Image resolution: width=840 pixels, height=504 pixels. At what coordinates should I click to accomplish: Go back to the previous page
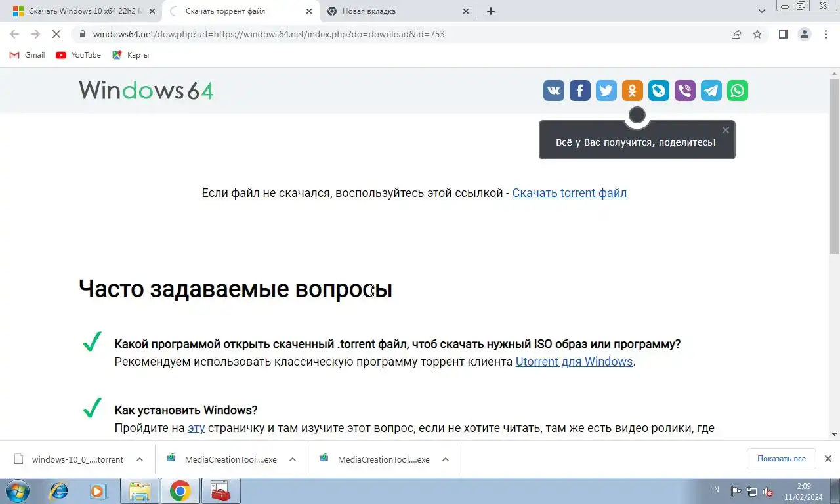pos(14,34)
